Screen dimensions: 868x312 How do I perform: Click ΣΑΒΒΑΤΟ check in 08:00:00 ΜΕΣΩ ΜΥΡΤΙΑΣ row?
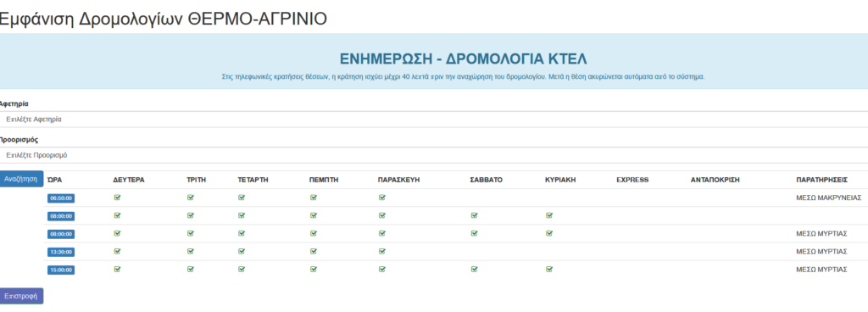pos(474,233)
